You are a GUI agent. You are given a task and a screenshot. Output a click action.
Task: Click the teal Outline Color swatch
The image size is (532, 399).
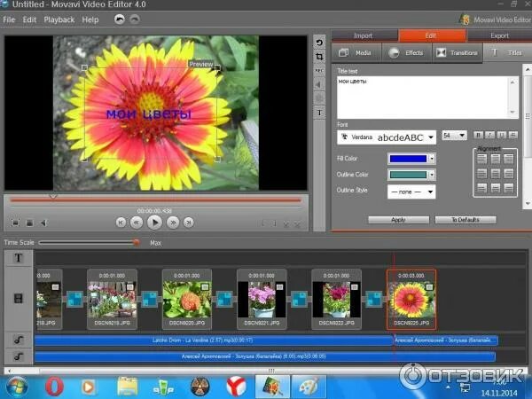pyautogui.click(x=408, y=175)
